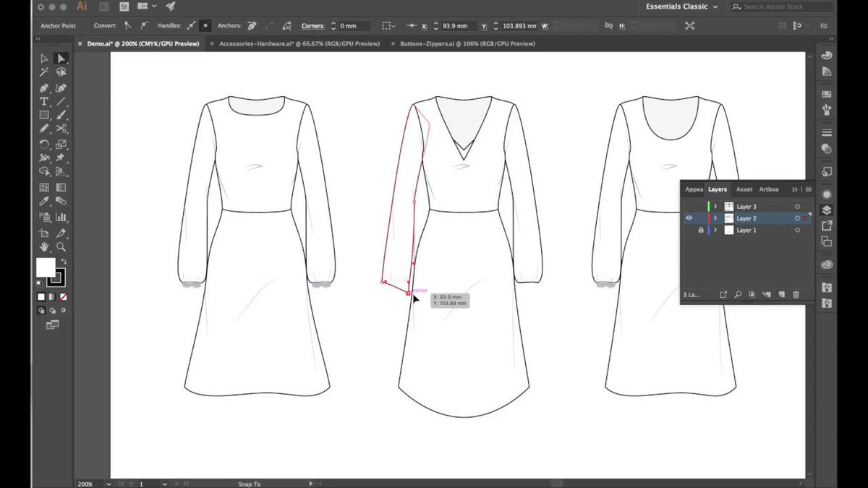Expand Layer 3 disclosure arrow
This screenshot has height=488, width=868.
point(715,207)
